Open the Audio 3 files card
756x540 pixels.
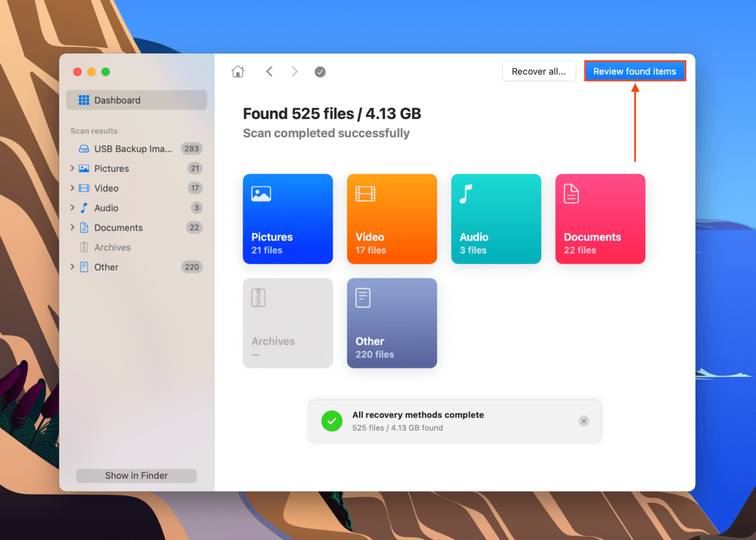point(496,219)
